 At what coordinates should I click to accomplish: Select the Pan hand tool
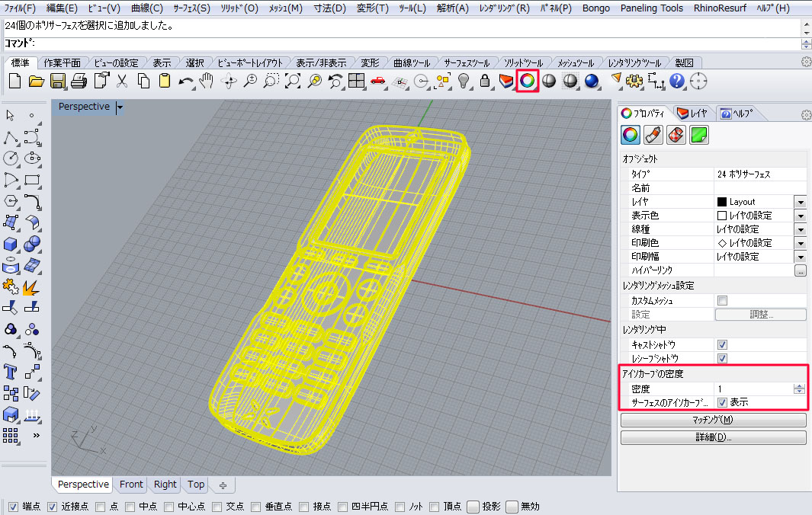tap(207, 82)
